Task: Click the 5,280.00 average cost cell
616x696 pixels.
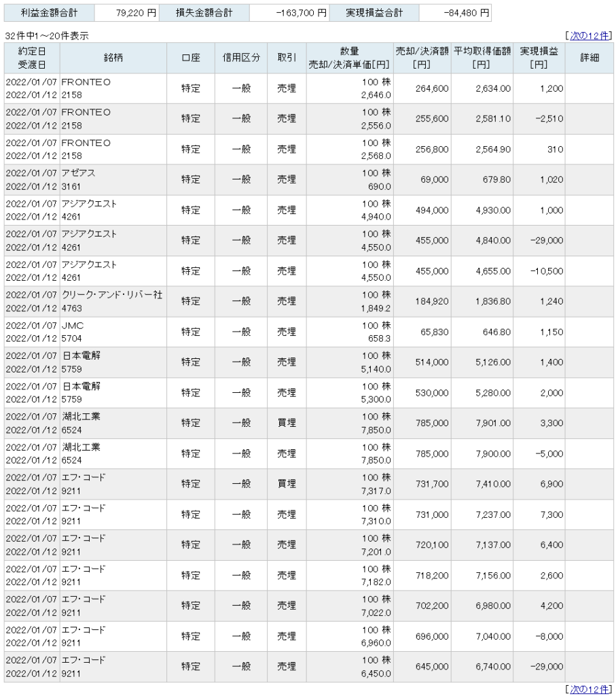Action: point(493,393)
